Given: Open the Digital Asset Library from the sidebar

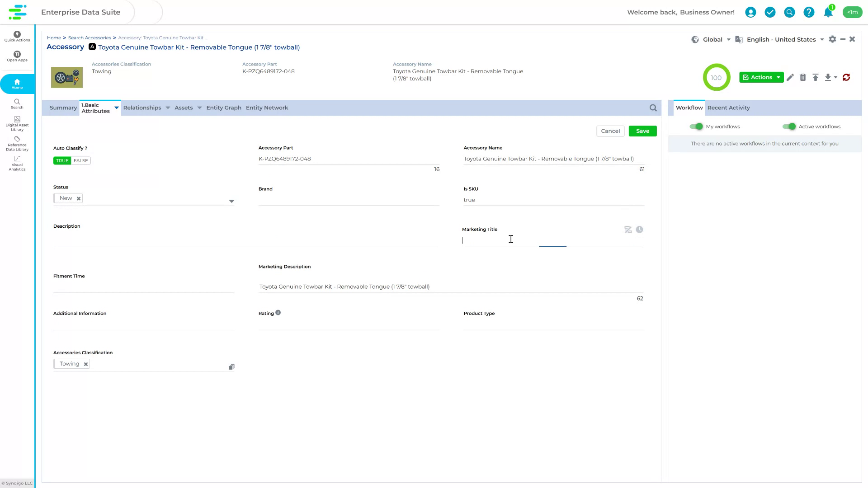Looking at the screenshot, I should coord(17,122).
